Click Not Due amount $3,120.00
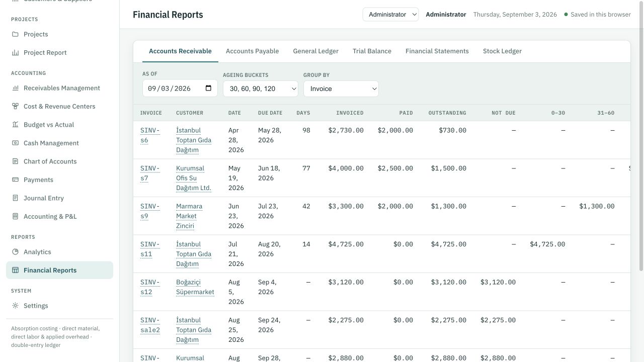644x362 pixels. [x=498, y=282]
